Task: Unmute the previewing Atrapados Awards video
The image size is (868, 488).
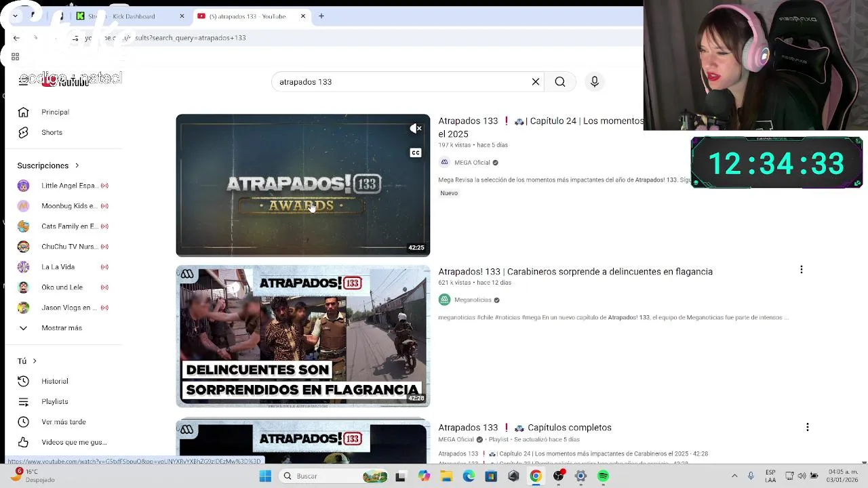Action: pyautogui.click(x=416, y=129)
